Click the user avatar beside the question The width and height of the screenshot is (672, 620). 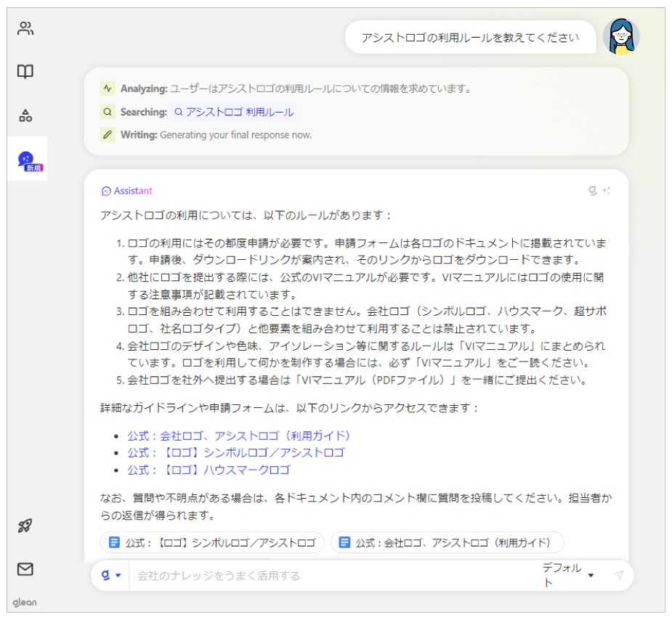click(x=621, y=36)
